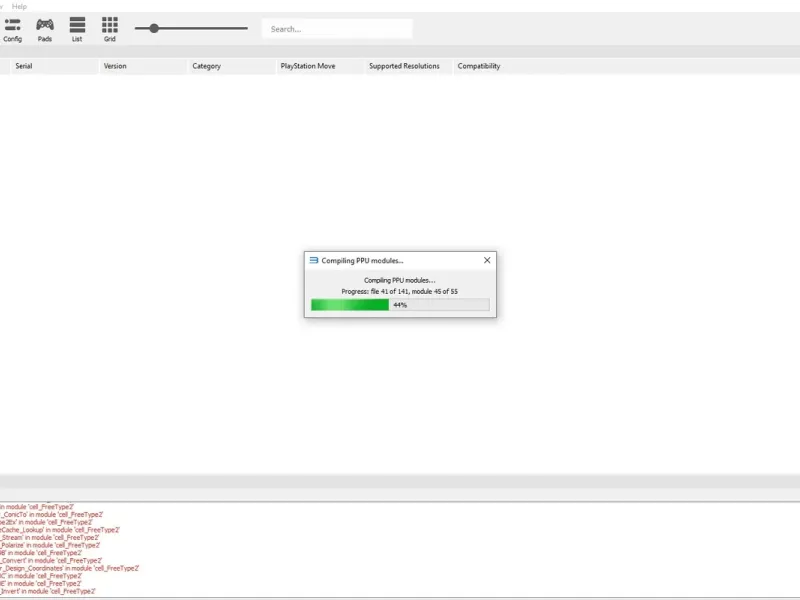This screenshot has width=800, height=600.
Task: Select log line containing '_Invert'
Action: (47, 591)
